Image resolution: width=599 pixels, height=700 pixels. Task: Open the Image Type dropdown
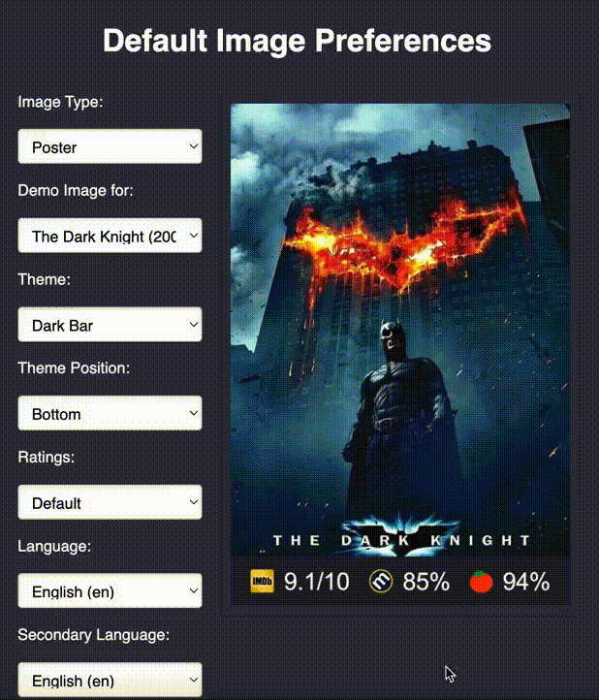(110, 146)
